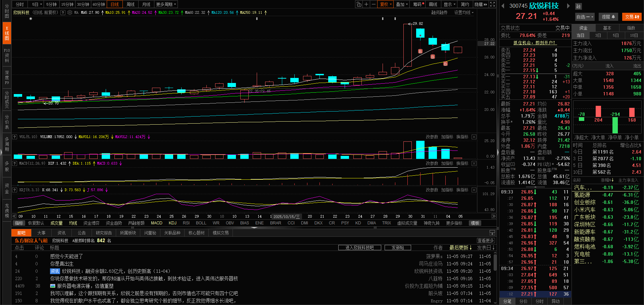The width and height of the screenshot is (644, 305).
Task: Click 改参数 for the MACD panel
Action: 432,164
